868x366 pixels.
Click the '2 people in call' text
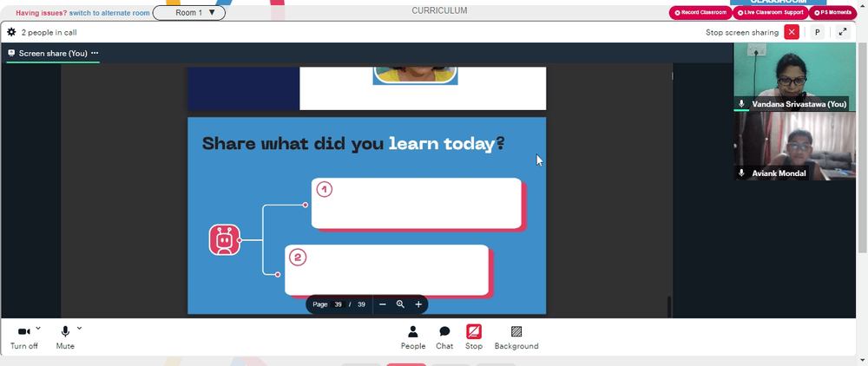point(49,33)
